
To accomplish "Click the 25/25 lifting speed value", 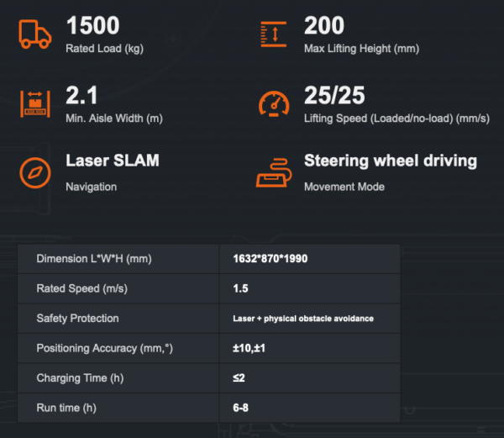I will coord(334,95).
